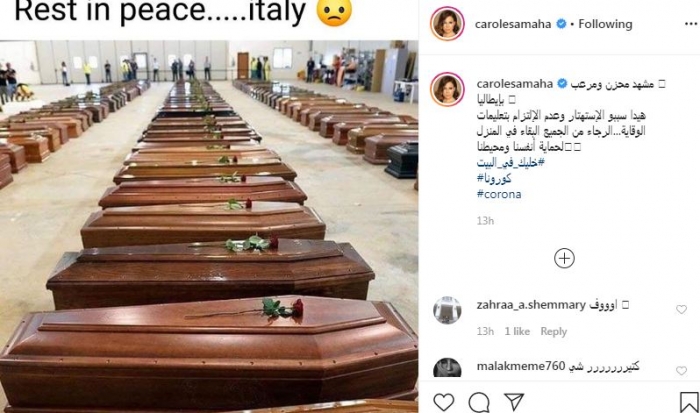This screenshot has height=413, width=700.
Task: Open carolesamaha avatar beside the caption
Action: [x=447, y=89]
